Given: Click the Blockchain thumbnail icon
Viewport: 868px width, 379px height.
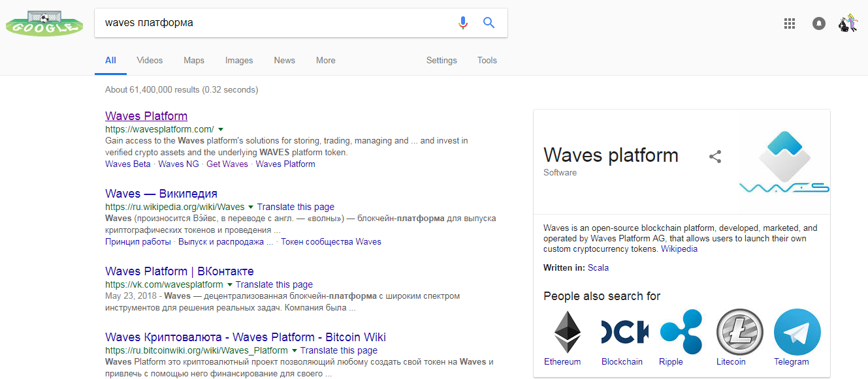Looking at the screenshot, I should point(625,332).
